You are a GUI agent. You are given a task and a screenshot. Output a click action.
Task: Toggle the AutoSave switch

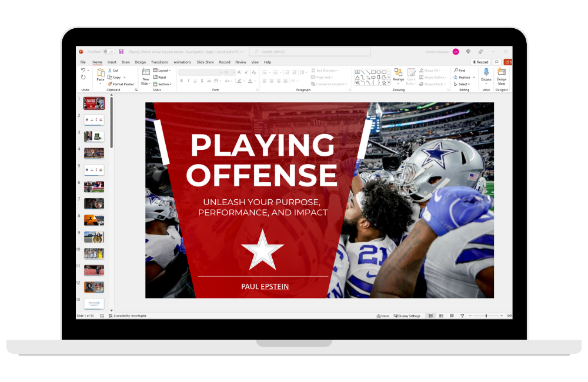point(109,52)
